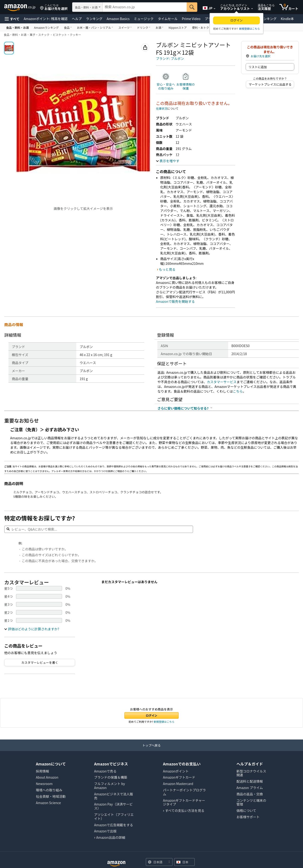Open Nipponストア subnav tab

click(x=178, y=28)
